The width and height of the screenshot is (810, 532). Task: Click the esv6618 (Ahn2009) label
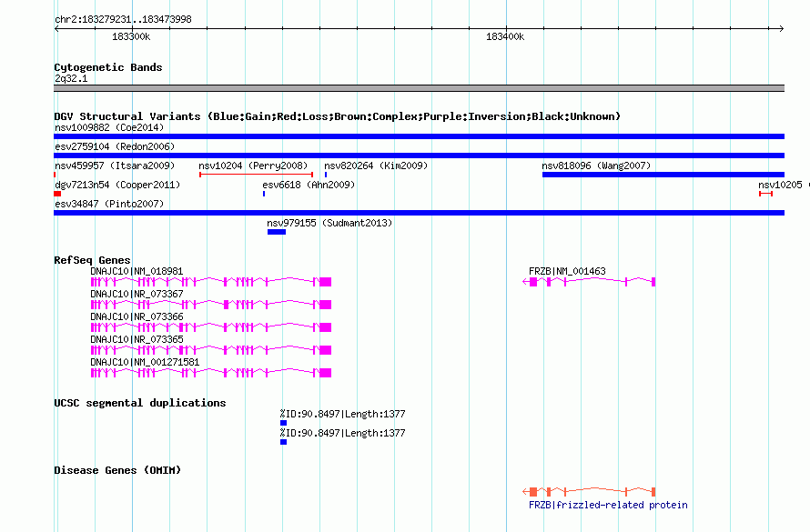coord(309,185)
